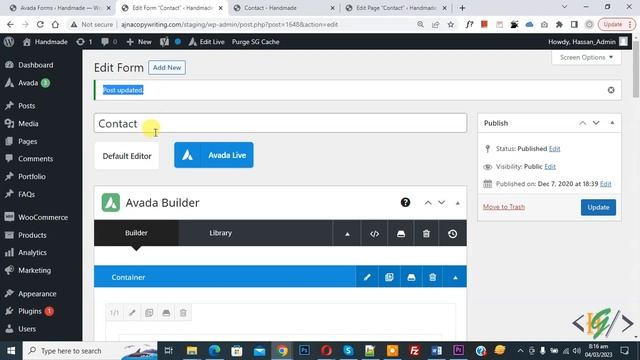Move Publish panel down
640x360 pixels.
(x=596, y=123)
